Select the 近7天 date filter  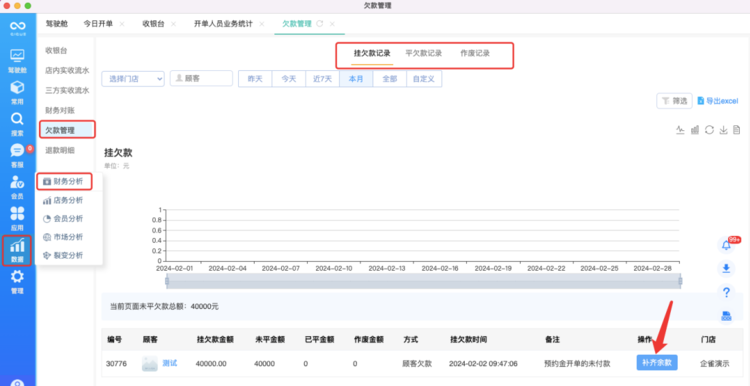[x=322, y=79]
